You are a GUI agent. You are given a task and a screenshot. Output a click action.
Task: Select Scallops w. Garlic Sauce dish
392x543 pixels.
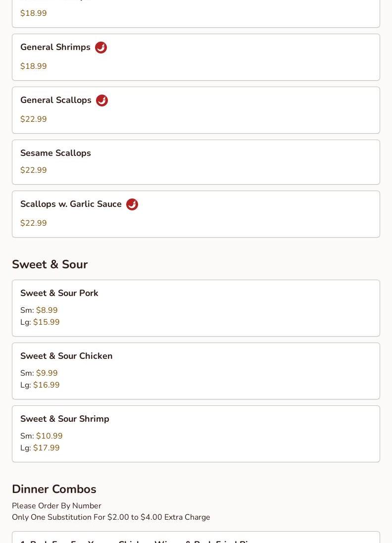(196, 214)
